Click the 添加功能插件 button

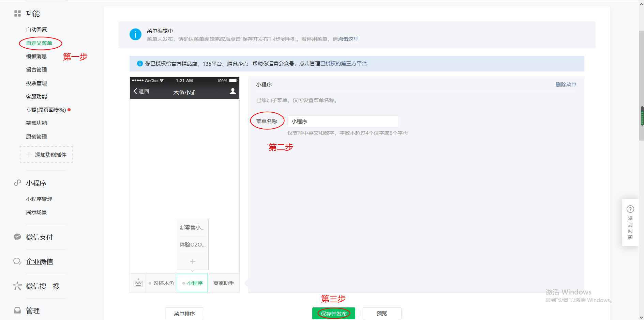(x=46, y=155)
